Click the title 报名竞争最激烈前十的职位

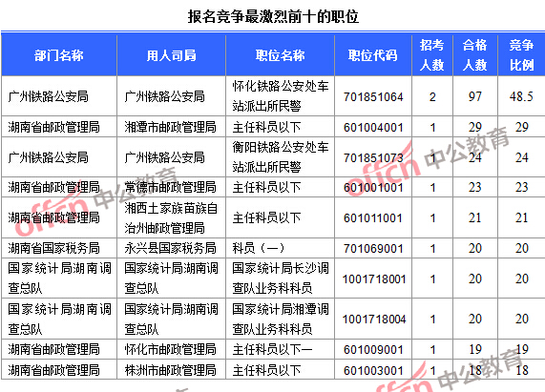273,16
